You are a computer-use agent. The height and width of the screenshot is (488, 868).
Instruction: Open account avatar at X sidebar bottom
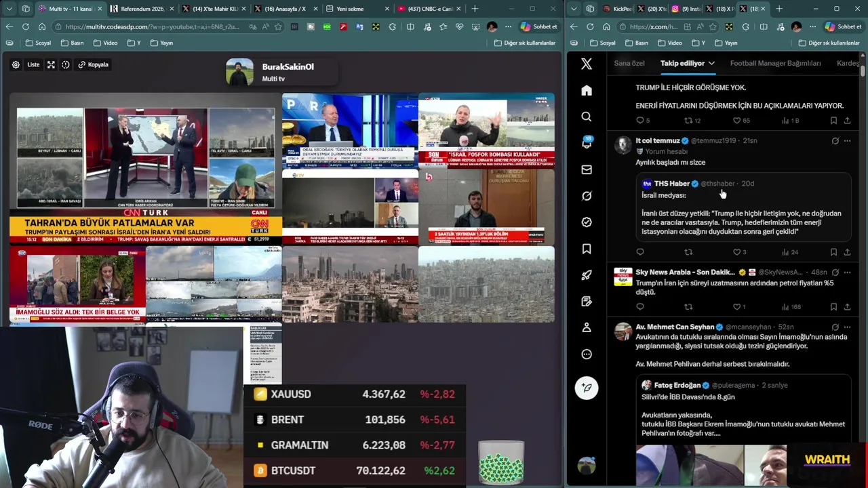(587, 466)
